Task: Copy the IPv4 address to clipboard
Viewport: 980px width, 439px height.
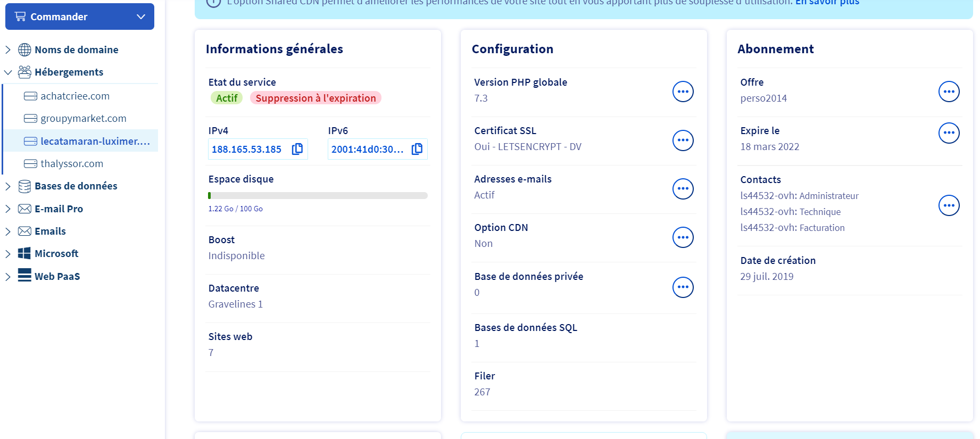Action: pyautogui.click(x=297, y=149)
